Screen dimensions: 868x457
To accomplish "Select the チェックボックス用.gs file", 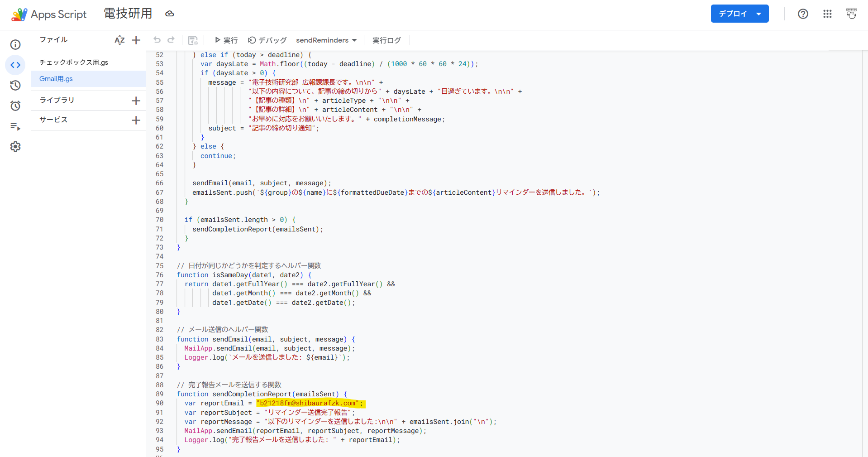I will (74, 63).
